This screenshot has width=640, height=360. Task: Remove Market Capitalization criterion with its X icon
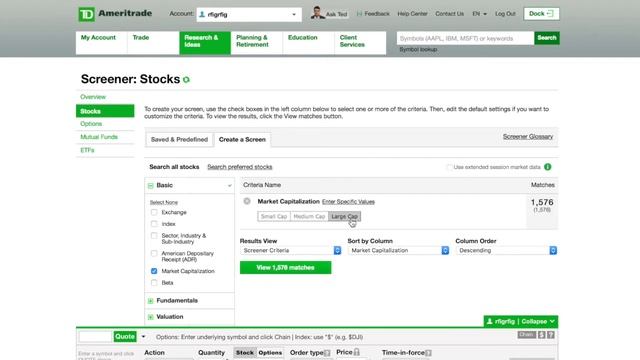pyautogui.click(x=247, y=201)
